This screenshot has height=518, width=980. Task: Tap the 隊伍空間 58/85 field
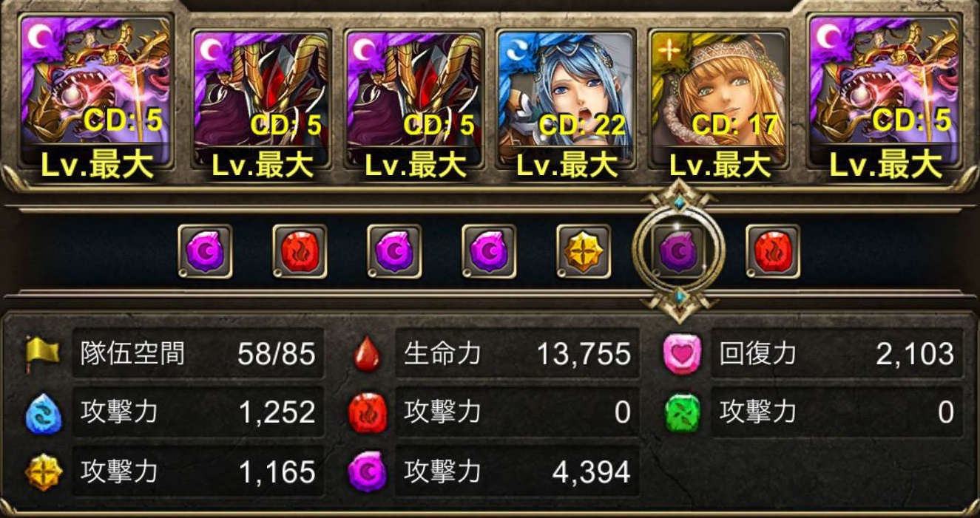[200, 353]
